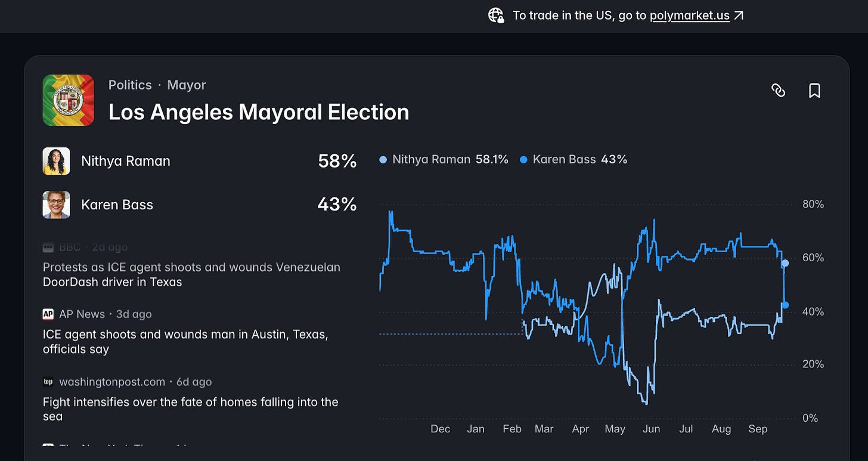Click Nithya Raman's endpoint dot on chart
Screen dimensions: 868x461
[x=785, y=263]
